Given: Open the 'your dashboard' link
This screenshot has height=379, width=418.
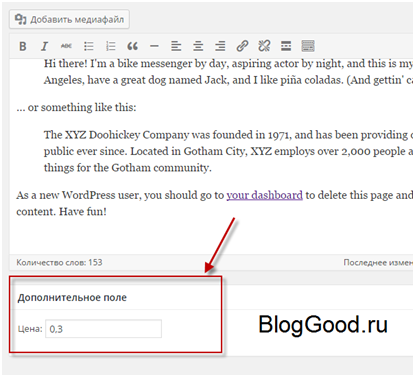Looking at the screenshot, I should 265,195.
